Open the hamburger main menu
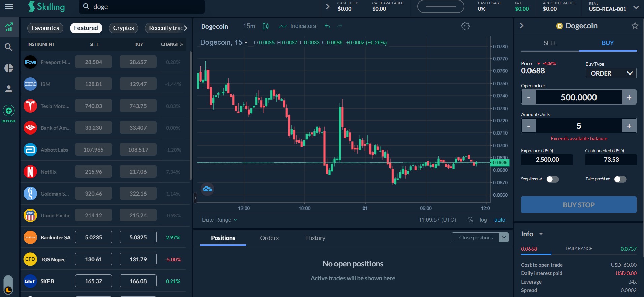 pos(9,7)
